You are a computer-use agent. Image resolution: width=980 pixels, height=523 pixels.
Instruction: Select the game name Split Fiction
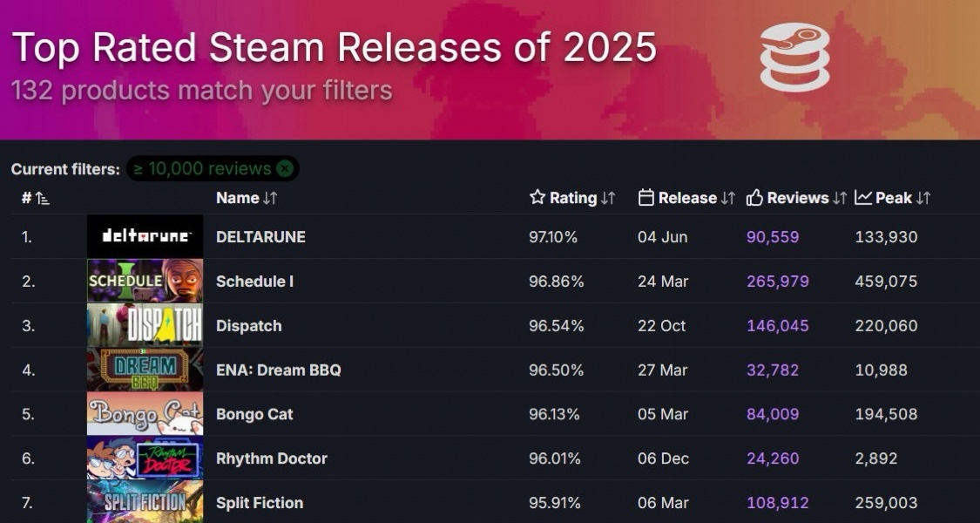click(261, 503)
